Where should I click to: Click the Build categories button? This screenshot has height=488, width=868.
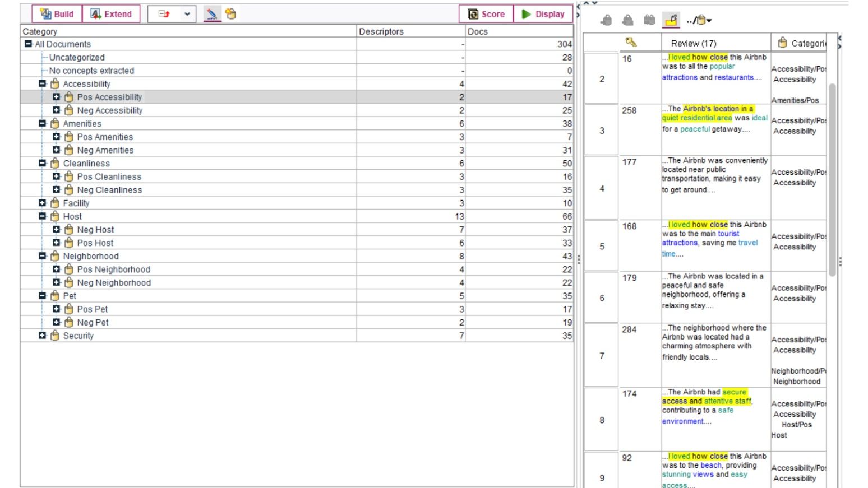(x=57, y=14)
